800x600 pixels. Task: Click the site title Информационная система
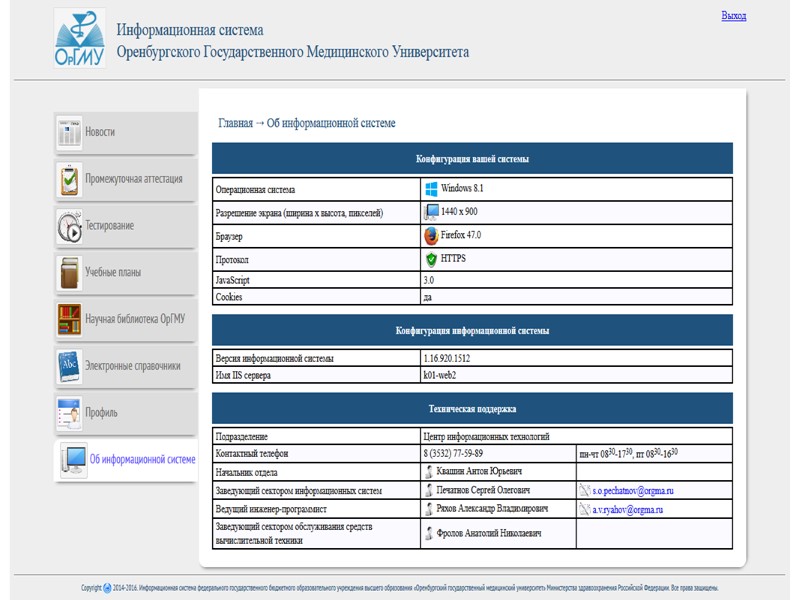tap(190, 30)
